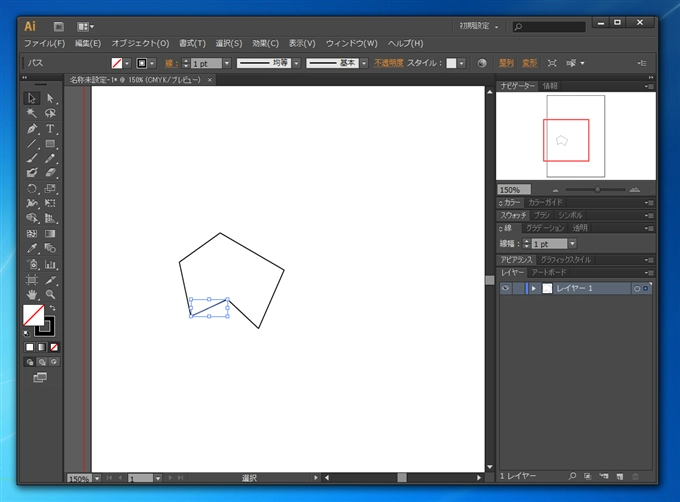Click the target circle of レイヤー 1
This screenshot has height=502, width=680.
[x=637, y=289]
